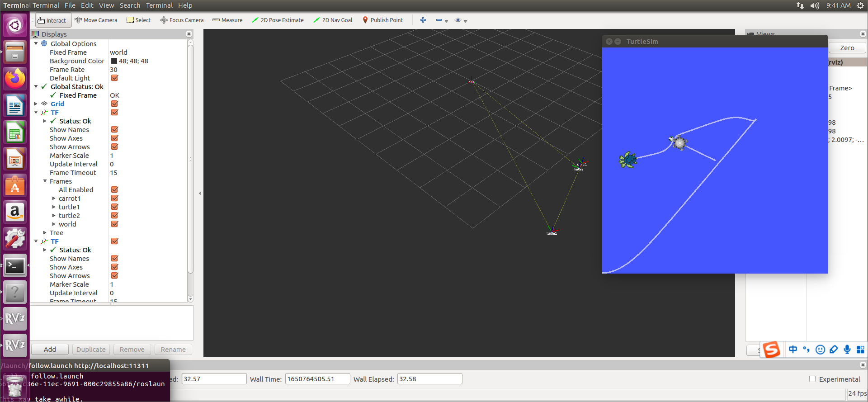Activate the Publish Point tool

click(x=382, y=20)
